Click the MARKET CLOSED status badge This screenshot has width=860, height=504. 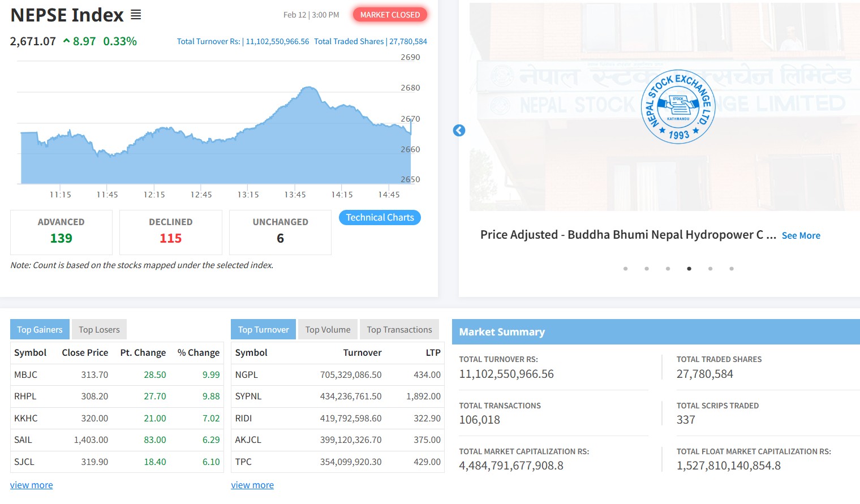pyautogui.click(x=390, y=15)
